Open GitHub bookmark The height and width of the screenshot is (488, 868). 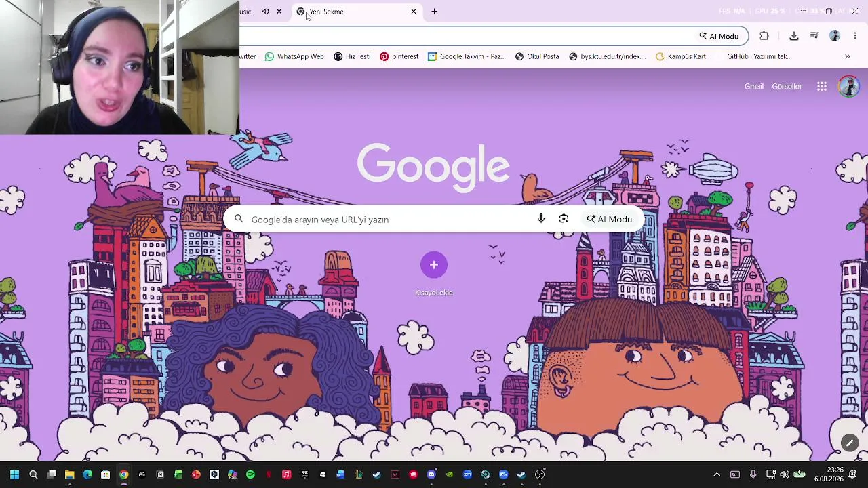tap(754, 56)
